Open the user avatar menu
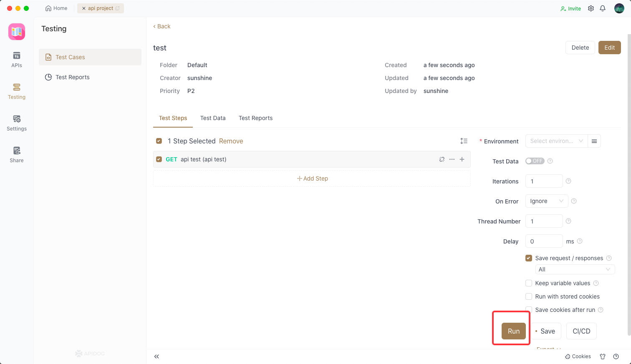 [619, 8]
